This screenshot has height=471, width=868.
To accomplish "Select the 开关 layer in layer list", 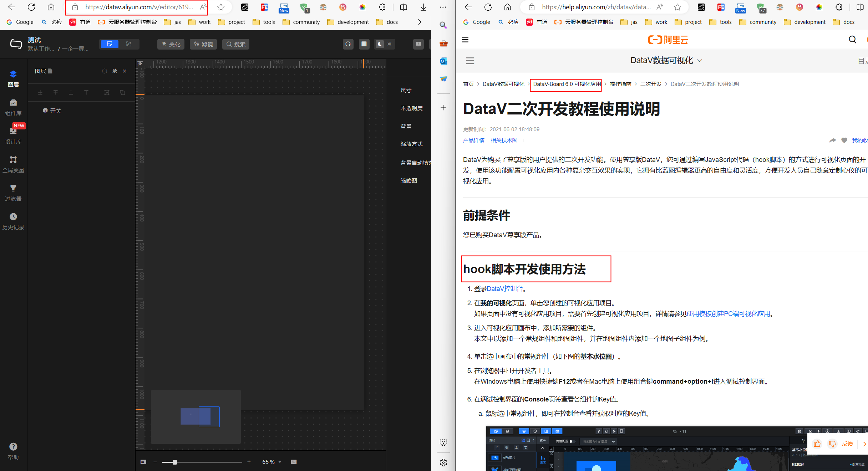I will 81,111.
